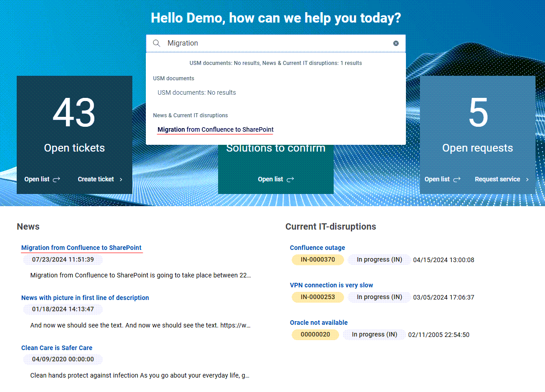Click arrow icon beside requests Open list
Screen dimensions: 545x392
click(x=457, y=179)
